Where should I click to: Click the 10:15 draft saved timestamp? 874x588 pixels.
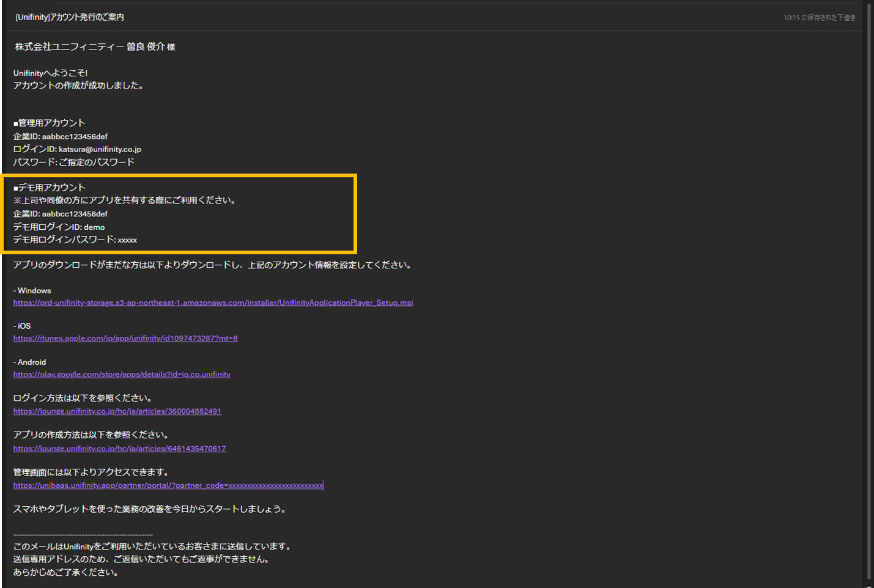tap(819, 18)
